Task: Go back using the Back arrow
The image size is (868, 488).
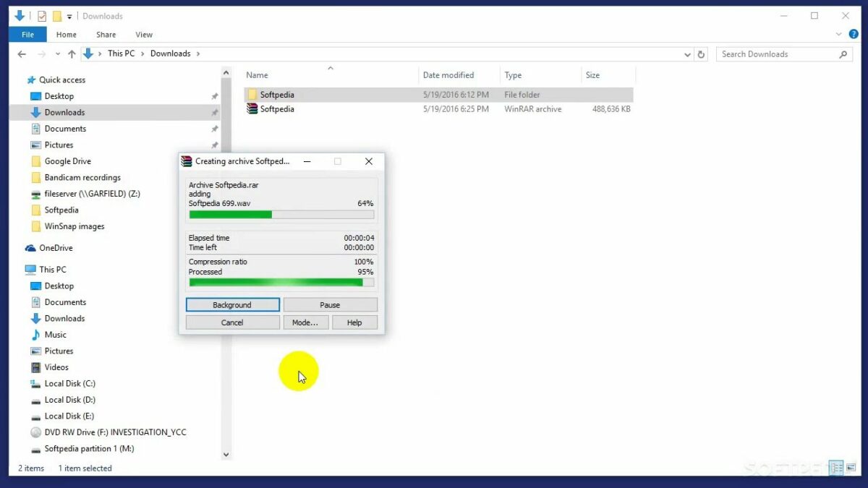Action: (x=22, y=54)
